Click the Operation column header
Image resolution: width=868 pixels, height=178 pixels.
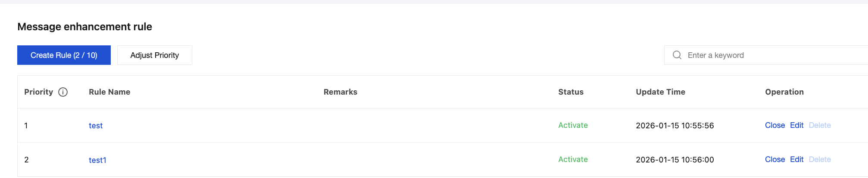click(784, 92)
